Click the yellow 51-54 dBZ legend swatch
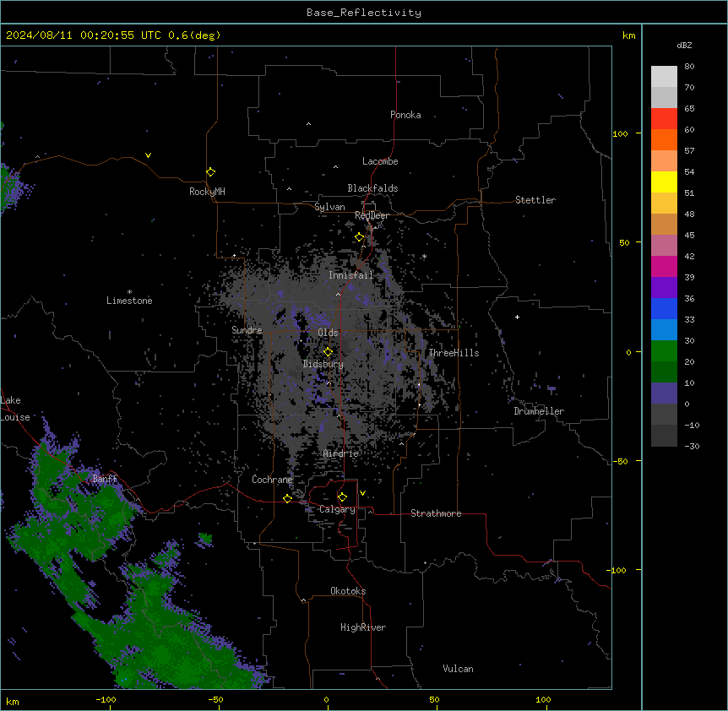The image size is (728, 711). pos(664,182)
